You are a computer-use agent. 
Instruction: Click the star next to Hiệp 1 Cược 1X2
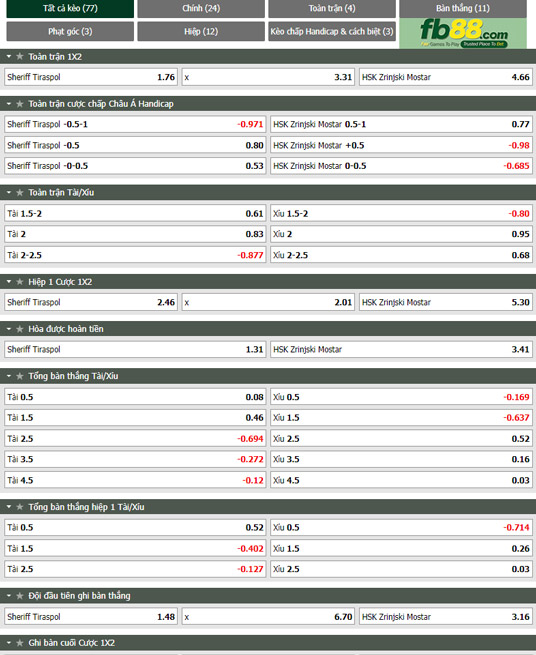coord(20,282)
